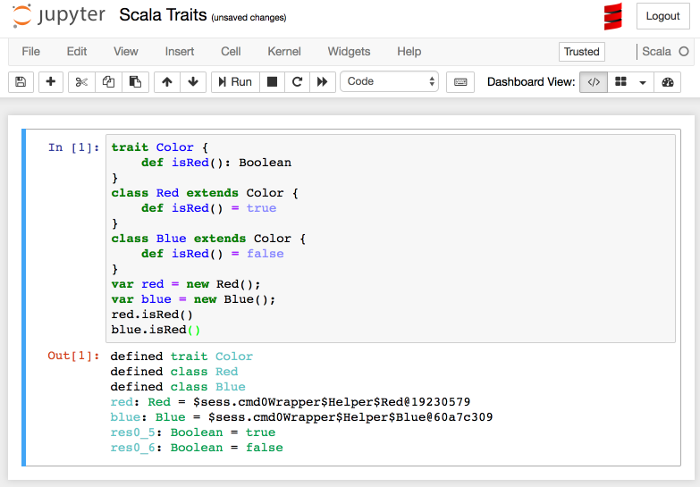Click output 'res0_6: Boolean = false'
Screen dimensions: 700x487
[x=197, y=447]
